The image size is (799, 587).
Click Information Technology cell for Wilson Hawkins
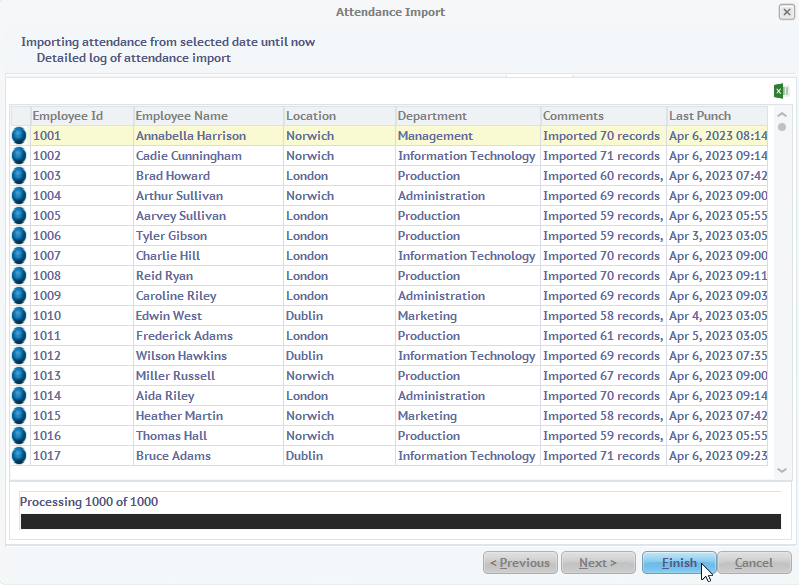click(x=468, y=356)
